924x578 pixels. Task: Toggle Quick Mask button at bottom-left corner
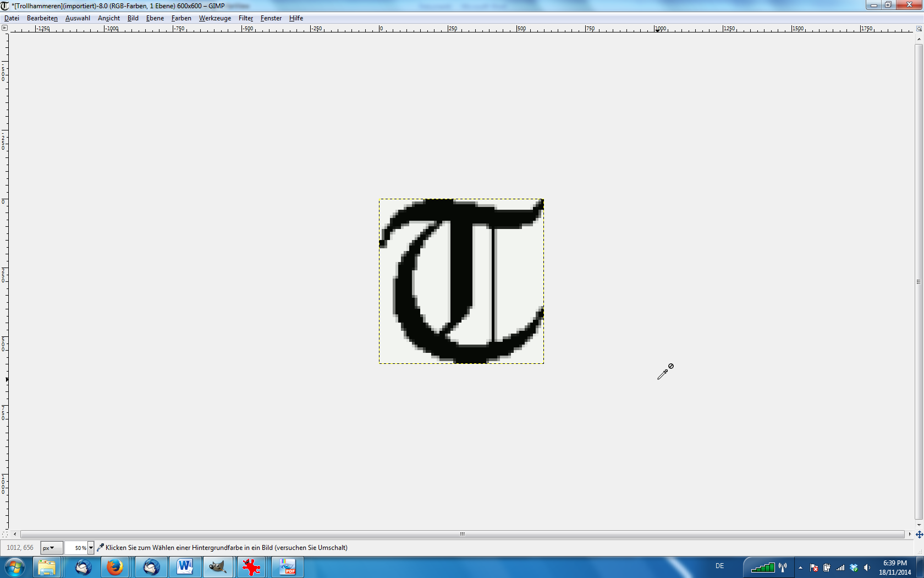pyautogui.click(x=4, y=534)
